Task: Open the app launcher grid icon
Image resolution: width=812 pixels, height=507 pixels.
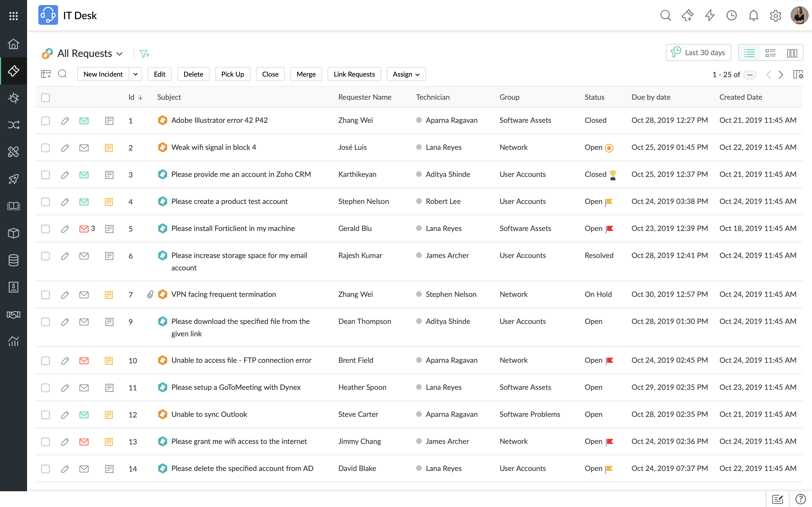Action: (14, 16)
